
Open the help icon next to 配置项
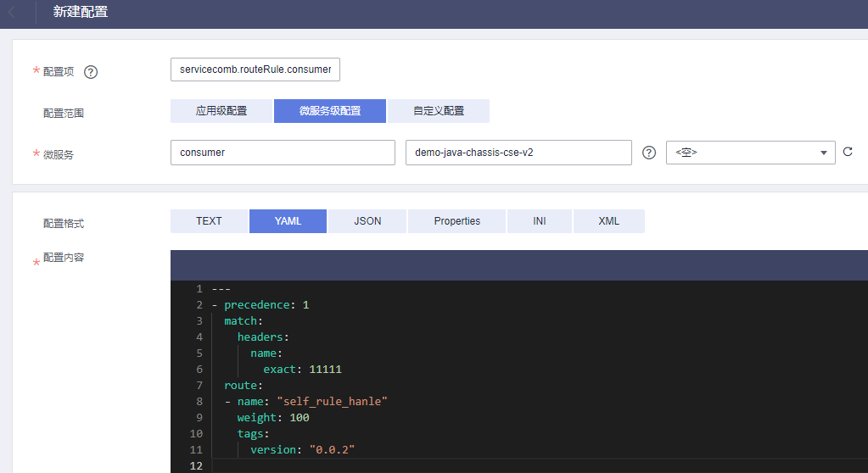click(x=91, y=72)
